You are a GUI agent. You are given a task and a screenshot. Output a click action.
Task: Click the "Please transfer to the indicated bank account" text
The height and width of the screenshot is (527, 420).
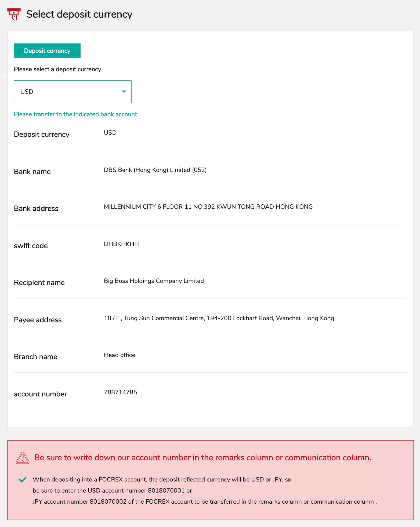(x=76, y=114)
